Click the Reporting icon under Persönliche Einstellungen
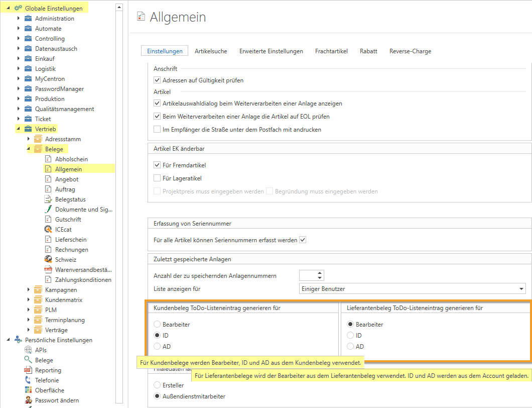The image size is (532, 408). pyautogui.click(x=28, y=370)
